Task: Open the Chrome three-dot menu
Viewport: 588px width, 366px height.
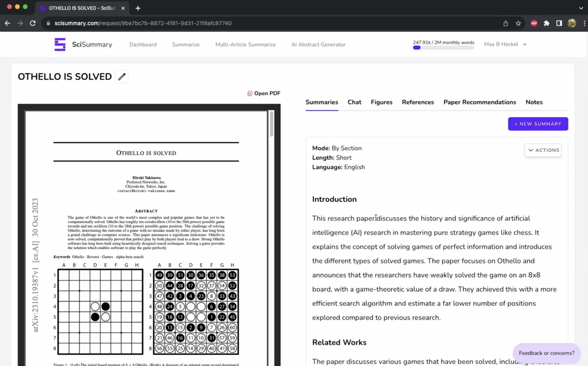Action: (584, 23)
